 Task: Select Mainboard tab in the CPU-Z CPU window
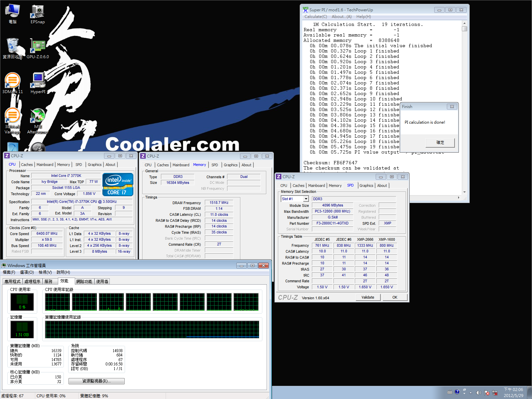(45, 165)
